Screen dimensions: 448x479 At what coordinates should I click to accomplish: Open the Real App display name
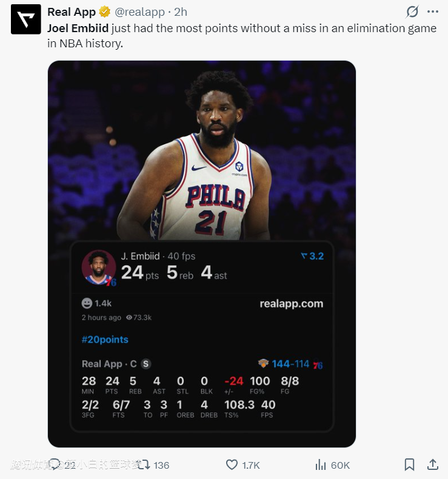(x=72, y=12)
